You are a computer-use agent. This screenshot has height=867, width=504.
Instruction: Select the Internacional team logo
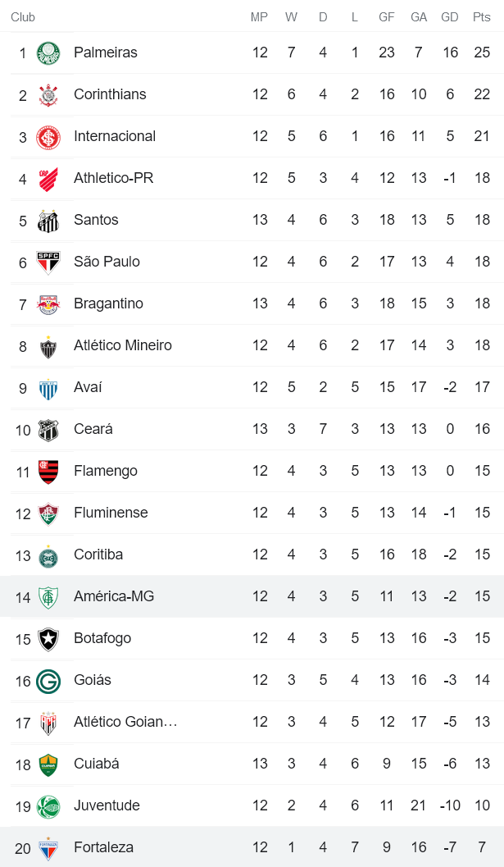coord(48,137)
